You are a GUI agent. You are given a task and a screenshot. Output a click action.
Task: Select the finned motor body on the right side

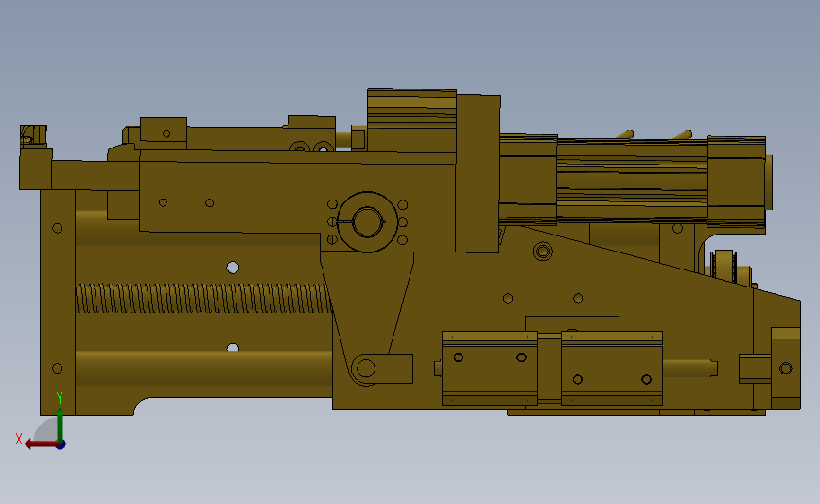point(632,181)
